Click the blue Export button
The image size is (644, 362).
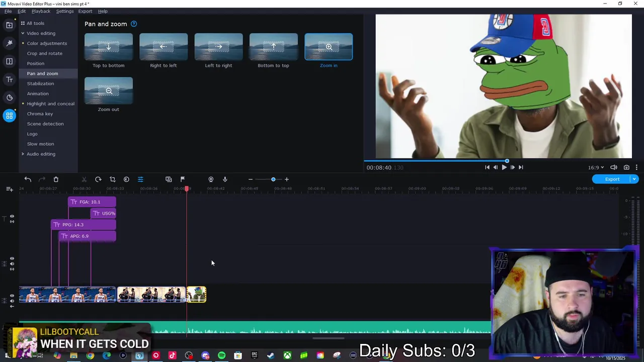(x=612, y=179)
